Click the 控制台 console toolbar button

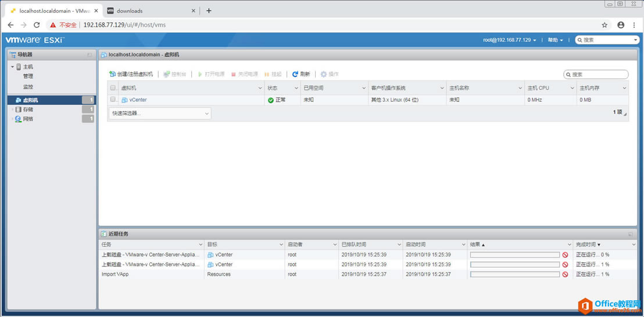click(174, 74)
